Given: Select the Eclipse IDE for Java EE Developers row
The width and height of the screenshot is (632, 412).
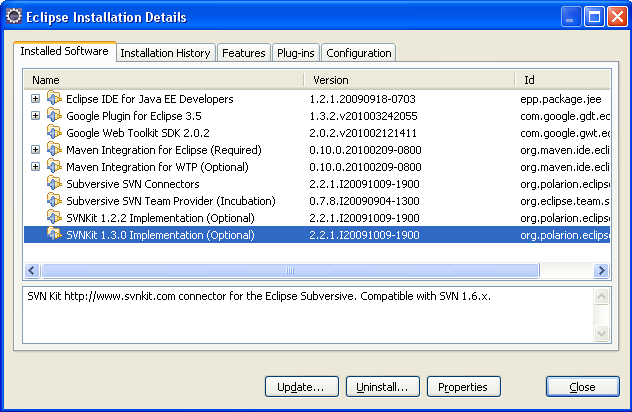Looking at the screenshot, I should tap(317, 99).
